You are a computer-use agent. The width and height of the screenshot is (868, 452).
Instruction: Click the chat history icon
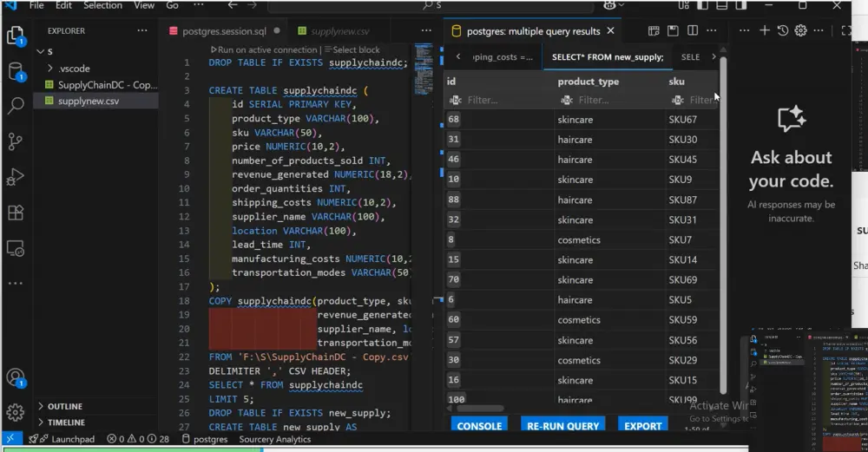pos(783,31)
